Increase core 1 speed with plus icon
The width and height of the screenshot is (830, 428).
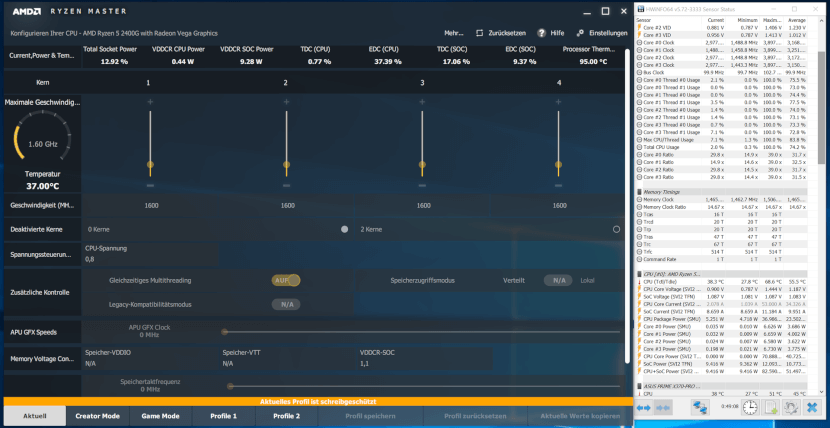tap(150, 102)
